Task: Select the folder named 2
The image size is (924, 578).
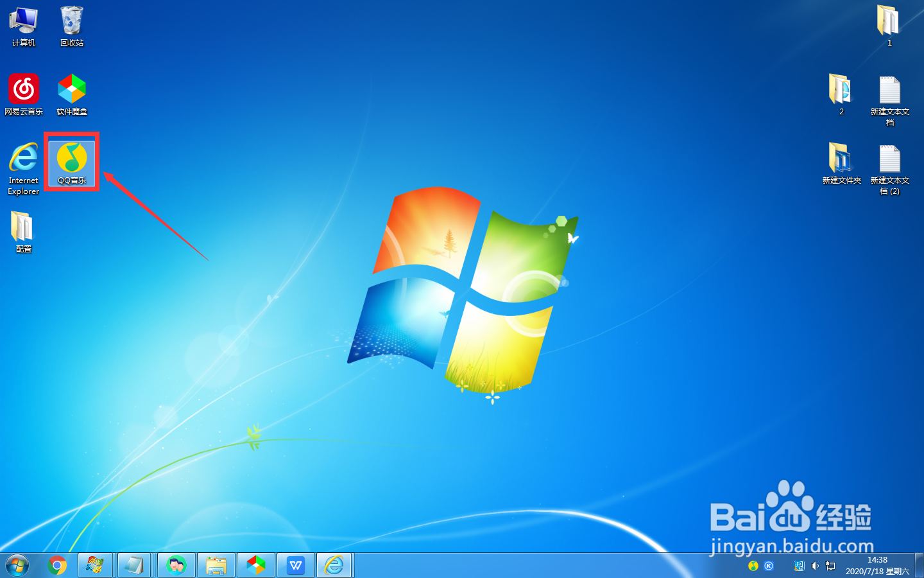Action: pos(841,94)
